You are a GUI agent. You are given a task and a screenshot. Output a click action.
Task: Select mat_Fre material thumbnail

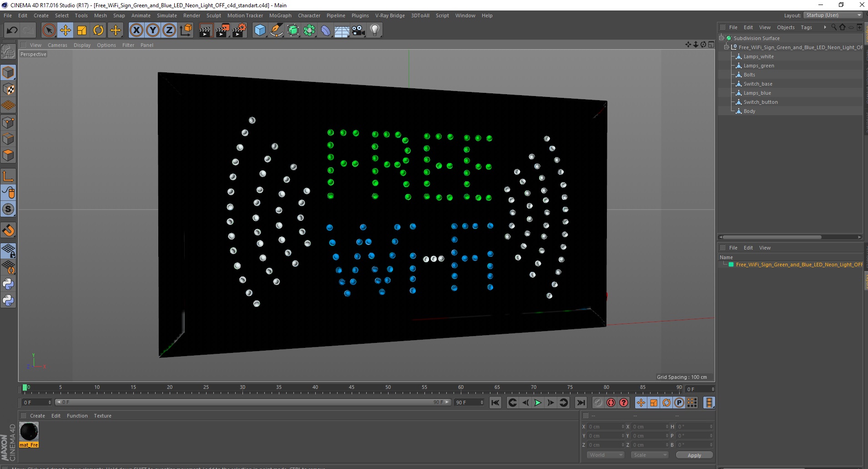tap(29, 432)
